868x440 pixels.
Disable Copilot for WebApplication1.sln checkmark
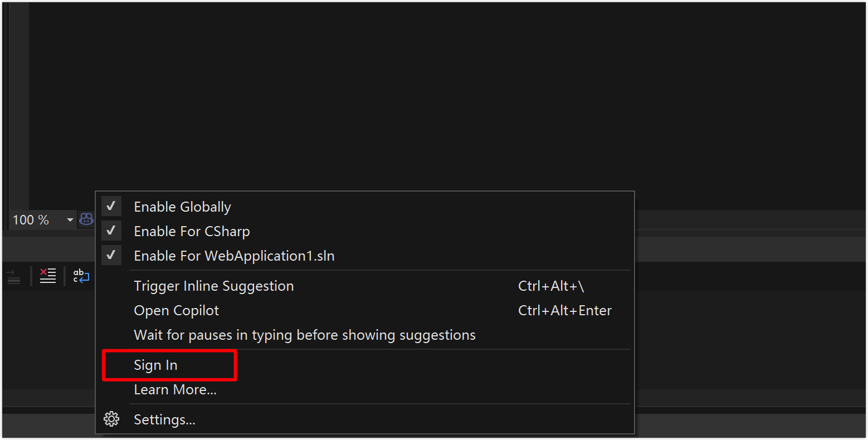(111, 256)
